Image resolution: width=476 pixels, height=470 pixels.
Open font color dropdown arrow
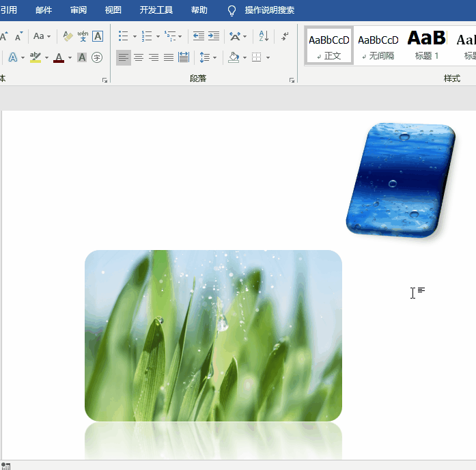click(70, 57)
